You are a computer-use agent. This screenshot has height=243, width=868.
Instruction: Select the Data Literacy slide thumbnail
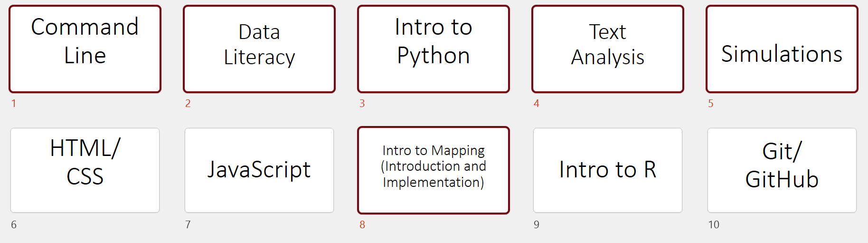(x=259, y=49)
